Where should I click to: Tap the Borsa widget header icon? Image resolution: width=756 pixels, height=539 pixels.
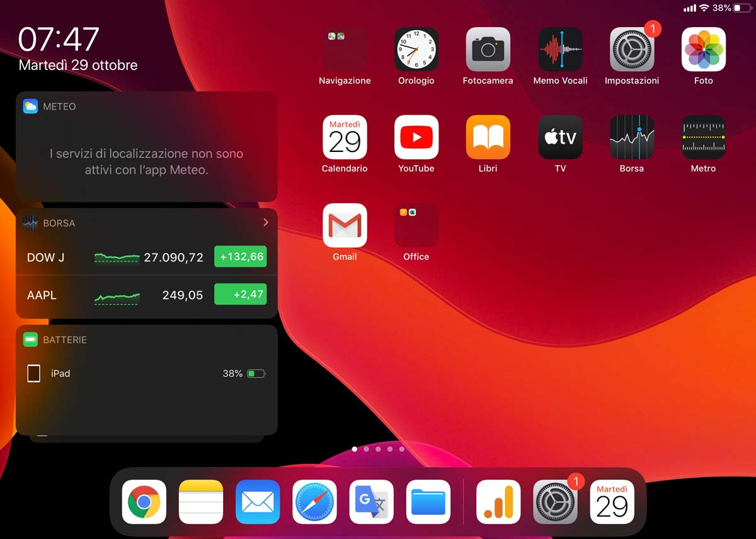coord(30,223)
